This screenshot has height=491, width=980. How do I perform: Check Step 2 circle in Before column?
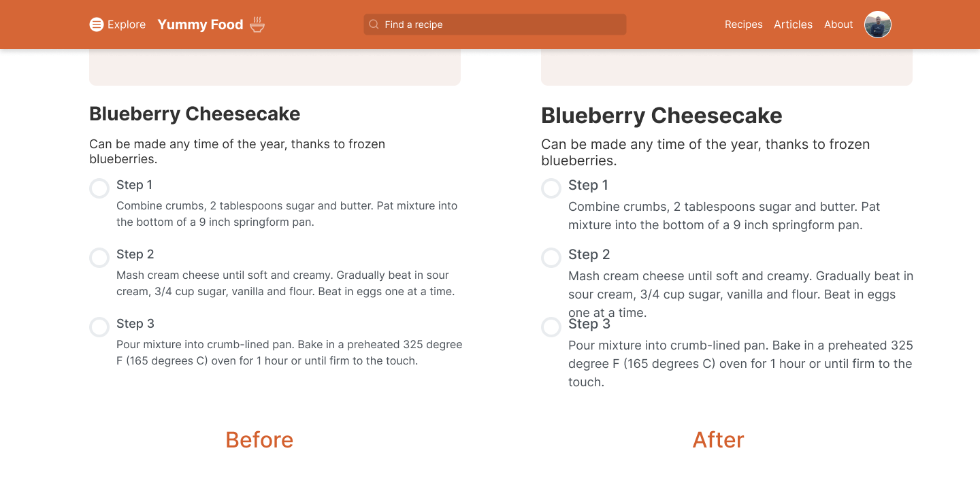99,258
